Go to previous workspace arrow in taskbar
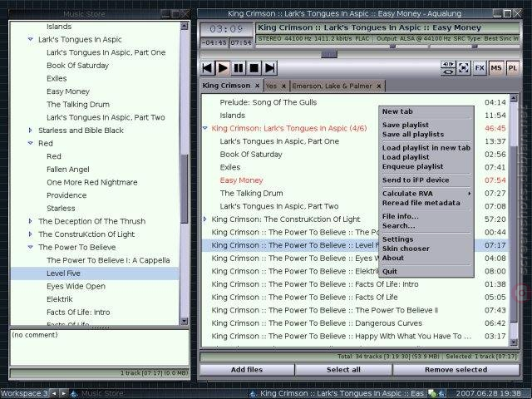The height and width of the screenshot is (399, 532). click(54, 393)
